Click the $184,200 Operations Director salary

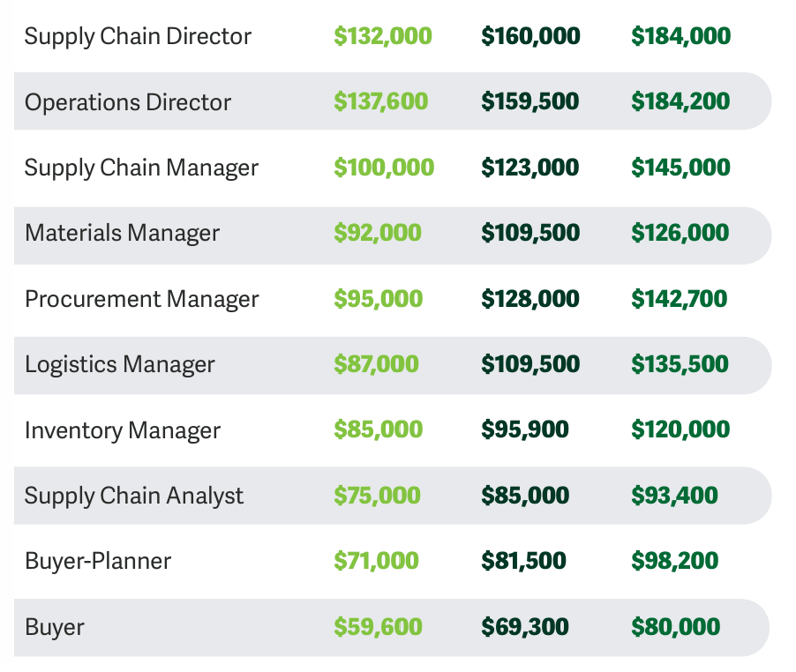680,101
